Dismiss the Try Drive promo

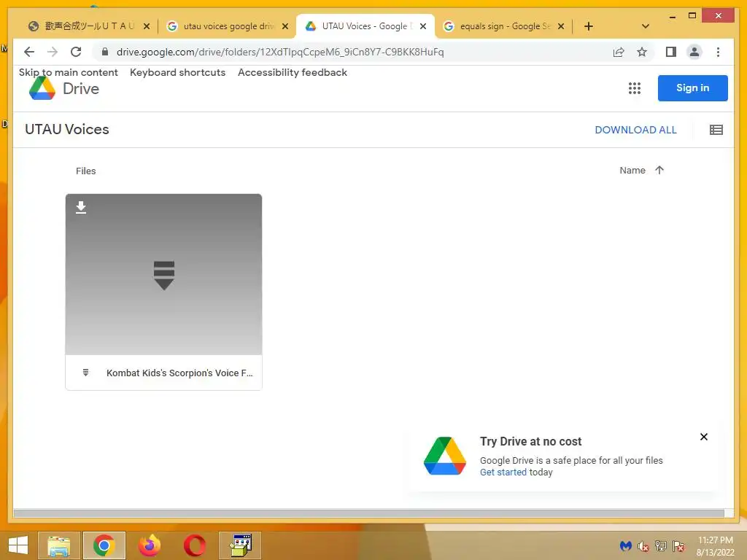pyautogui.click(x=704, y=437)
